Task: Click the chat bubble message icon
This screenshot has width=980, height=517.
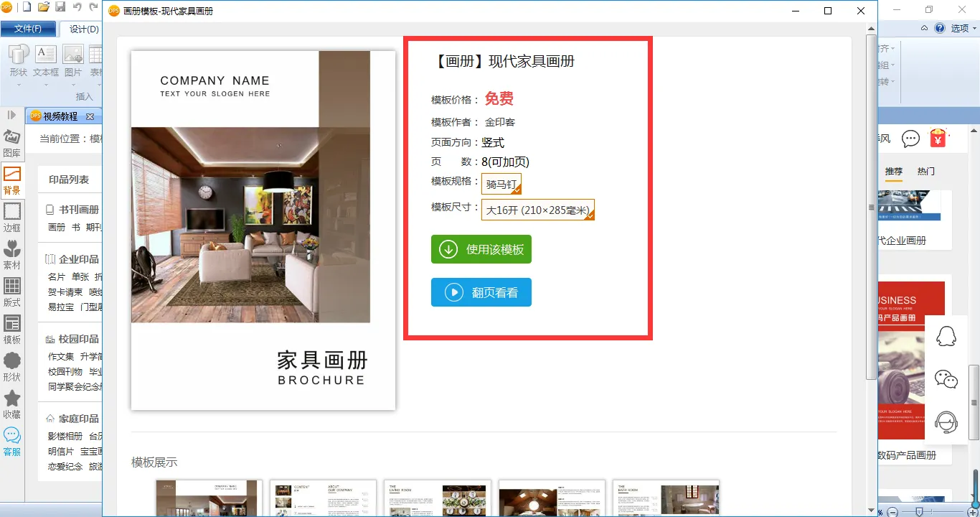Action: pyautogui.click(x=910, y=139)
